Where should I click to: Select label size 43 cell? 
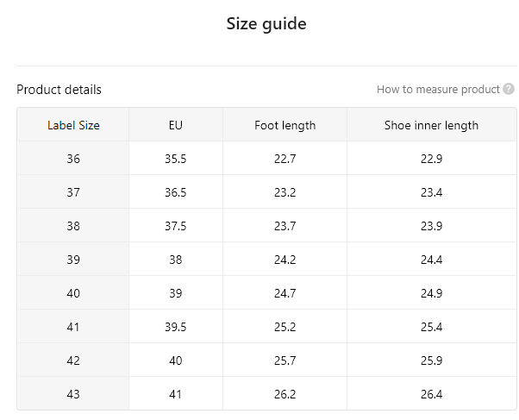point(73,394)
